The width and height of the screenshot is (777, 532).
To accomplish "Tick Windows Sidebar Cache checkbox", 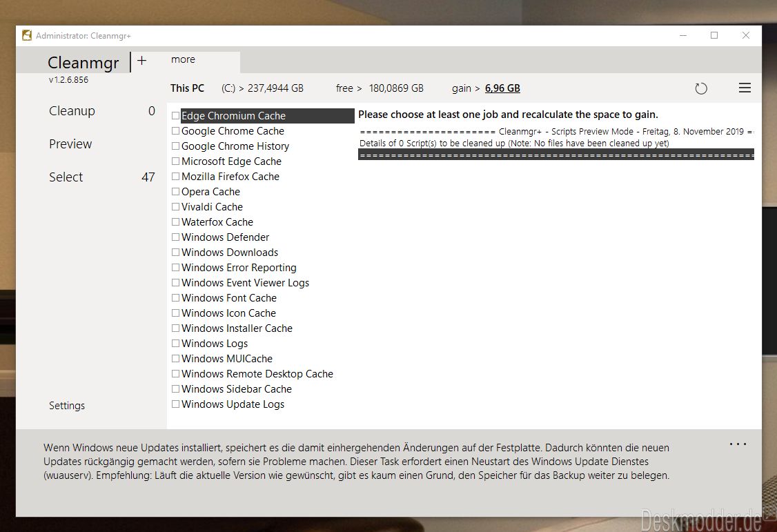I will tap(175, 389).
